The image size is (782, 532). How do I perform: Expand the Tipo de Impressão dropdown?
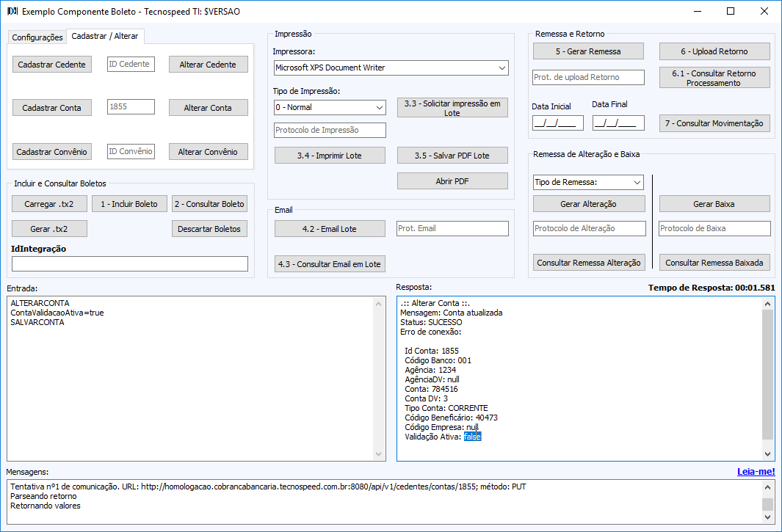pyautogui.click(x=329, y=107)
